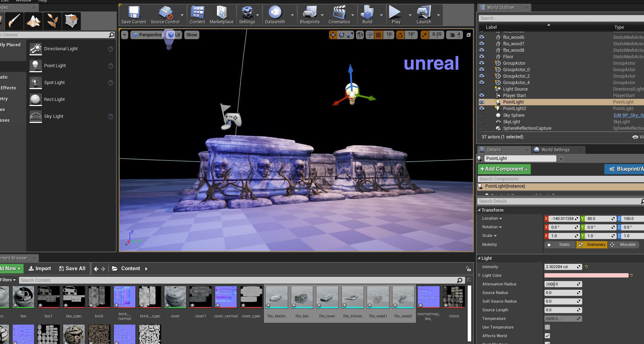Click the Save All button
Screen dimensions: 644x344
click(x=72, y=269)
